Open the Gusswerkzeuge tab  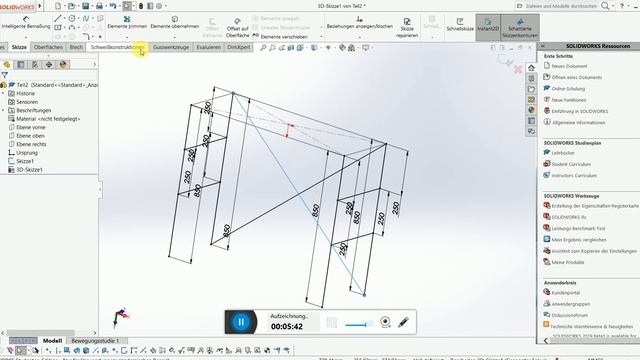[171, 47]
